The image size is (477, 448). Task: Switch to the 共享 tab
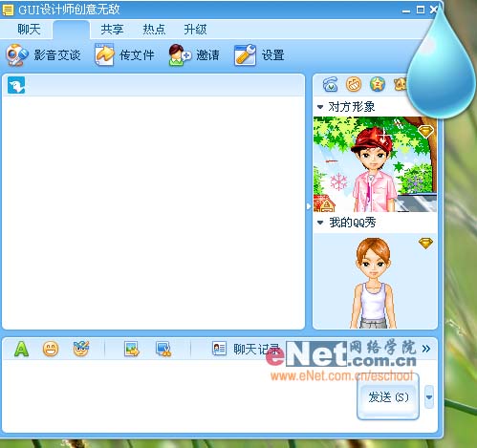point(112,30)
